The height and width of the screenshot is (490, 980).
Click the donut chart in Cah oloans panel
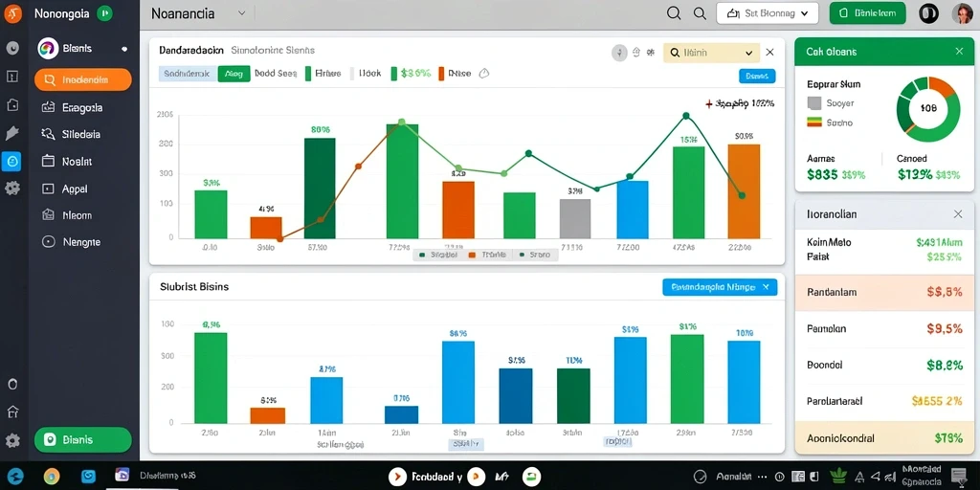[x=928, y=109]
